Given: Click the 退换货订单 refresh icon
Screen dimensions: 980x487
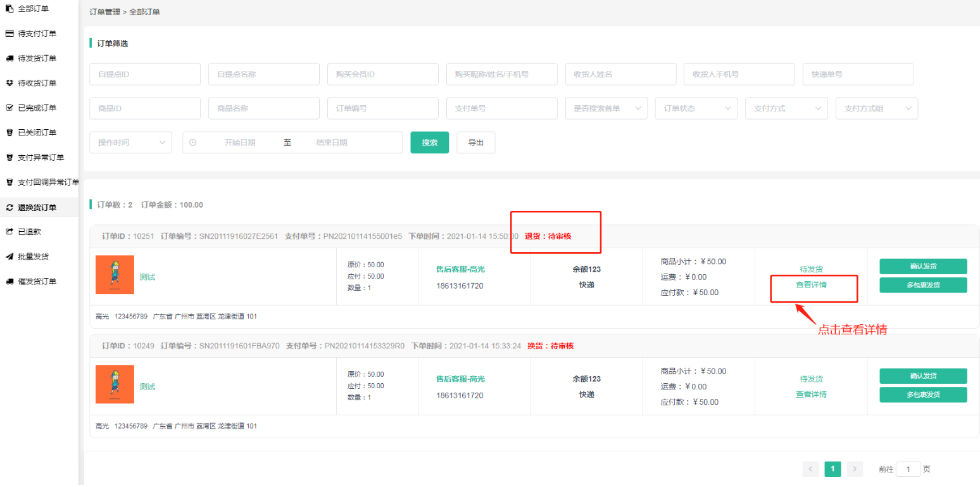Looking at the screenshot, I should pyautogui.click(x=9, y=207).
